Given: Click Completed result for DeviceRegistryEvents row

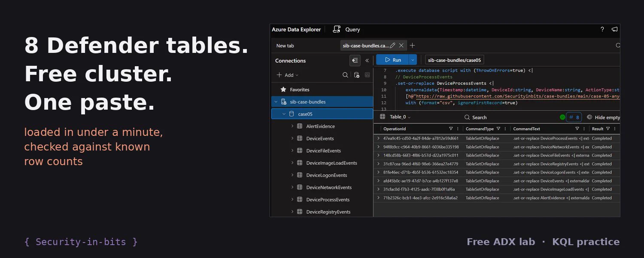Looking at the screenshot, I should click(x=601, y=164).
